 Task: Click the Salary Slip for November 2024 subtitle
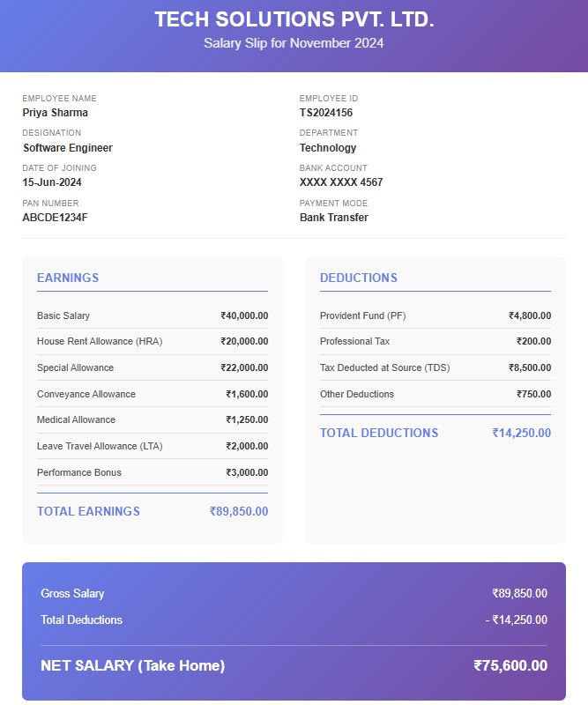(294, 42)
